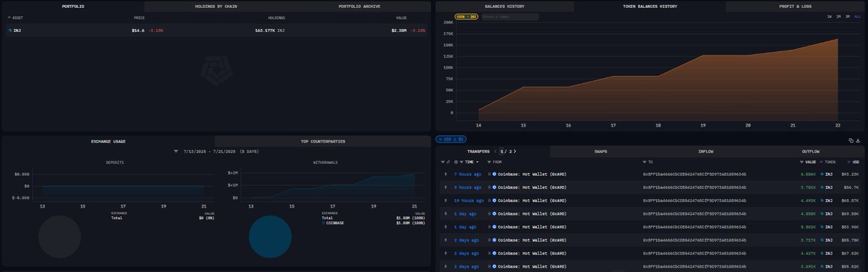Click INJ token icon in the $56.7K row
The image size is (868, 272).
pos(822,187)
